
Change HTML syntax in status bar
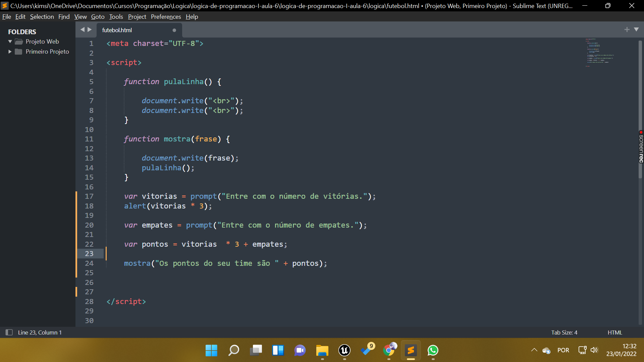coord(615,333)
